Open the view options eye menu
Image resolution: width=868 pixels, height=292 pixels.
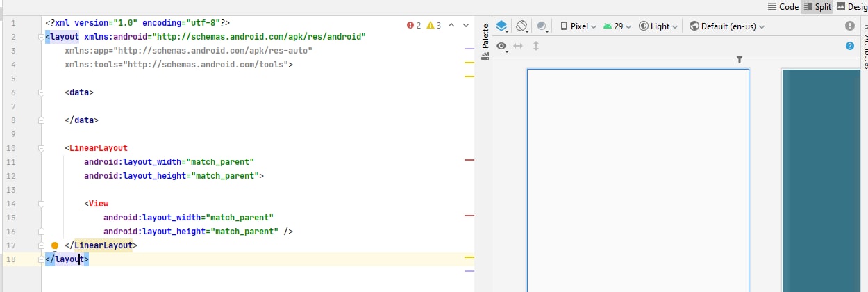(x=503, y=46)
